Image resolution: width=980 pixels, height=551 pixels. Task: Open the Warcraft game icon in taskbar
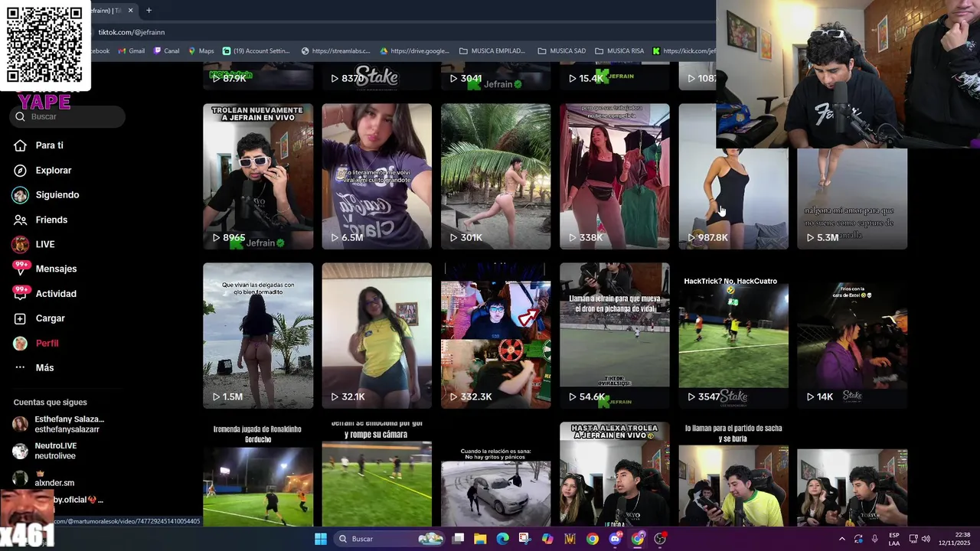pos(570,539)
